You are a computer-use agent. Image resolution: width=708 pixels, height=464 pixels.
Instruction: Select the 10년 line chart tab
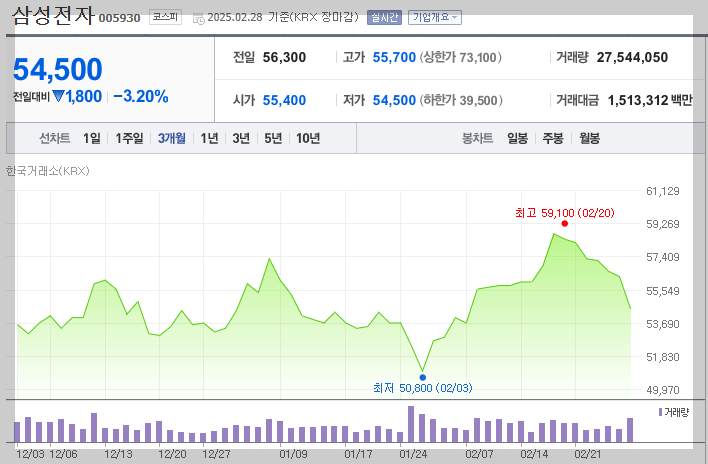click(308, 138)
